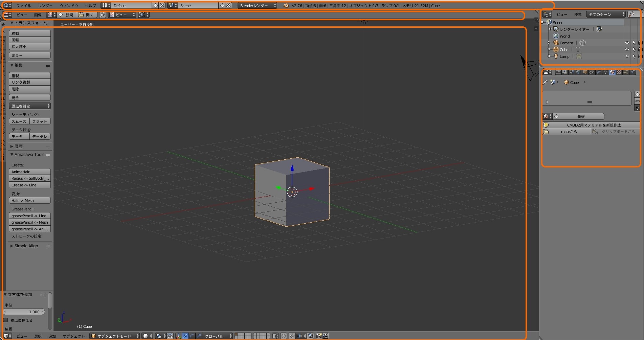Select the rotate manipulator arc icon
Viewport: 644px width, 340px height.
point(192,336)
